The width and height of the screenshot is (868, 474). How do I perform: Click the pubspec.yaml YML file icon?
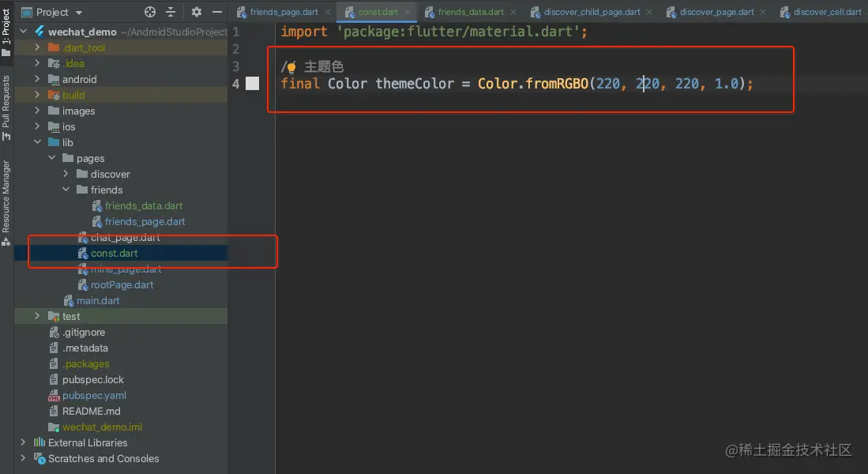pos(54,396)
